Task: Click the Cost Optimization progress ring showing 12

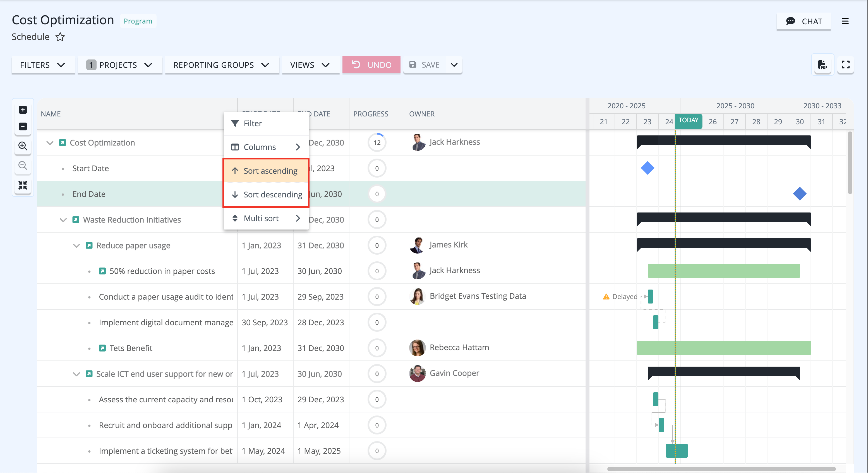Action: pos(377,143)
